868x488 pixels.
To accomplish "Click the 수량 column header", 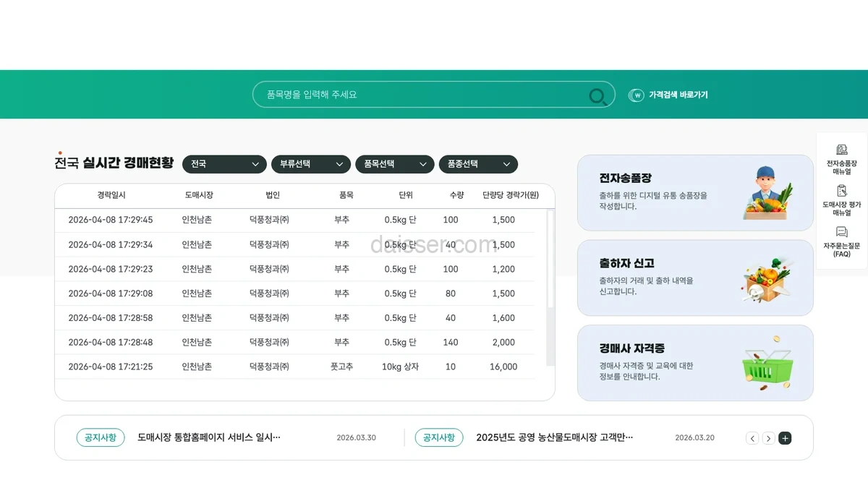I will [x=456, y=195].
